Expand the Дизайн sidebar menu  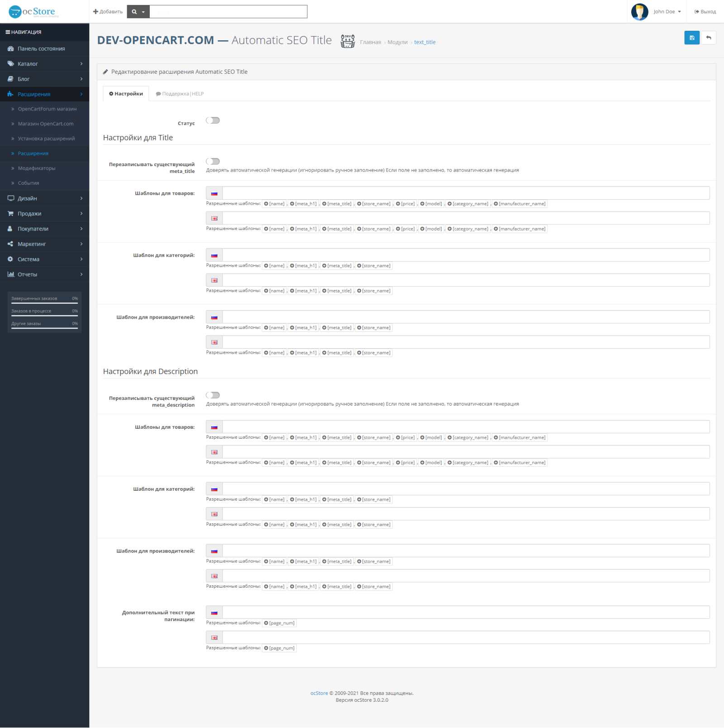tap(44, 198)
